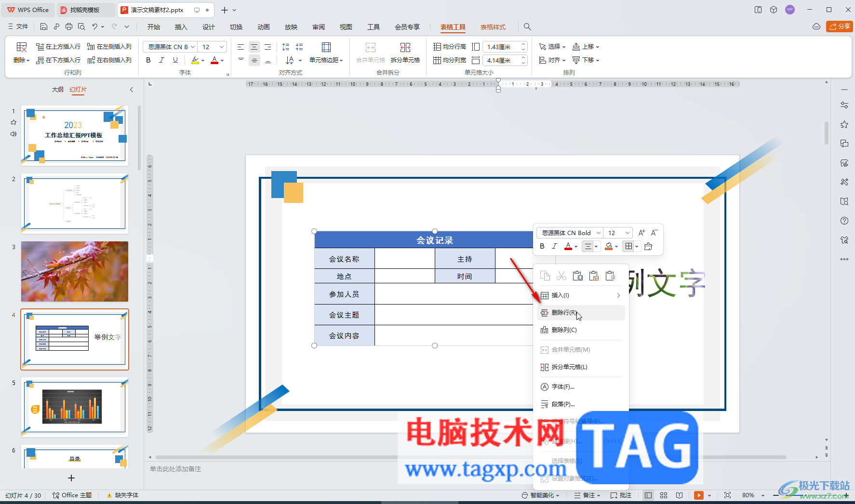Click the highlight color icon in ribbon
855x504 pixels.
tap(195, 60)
